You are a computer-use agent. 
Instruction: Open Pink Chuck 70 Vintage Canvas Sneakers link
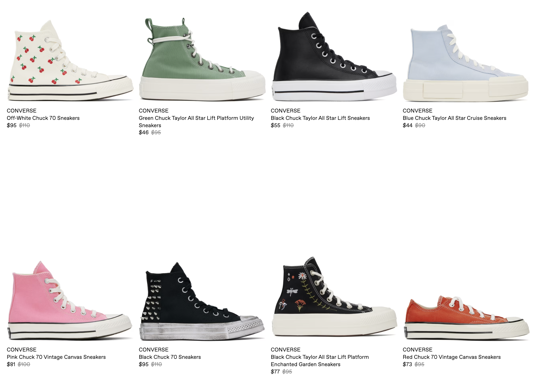point(56,357)
